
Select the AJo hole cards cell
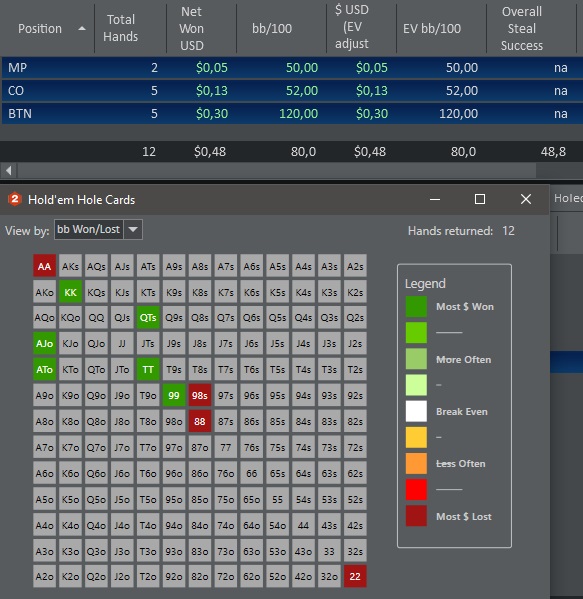pos(44,343)
